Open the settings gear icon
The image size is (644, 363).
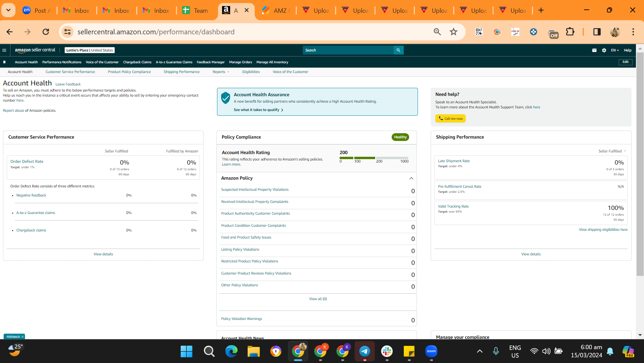click(604, 50)
